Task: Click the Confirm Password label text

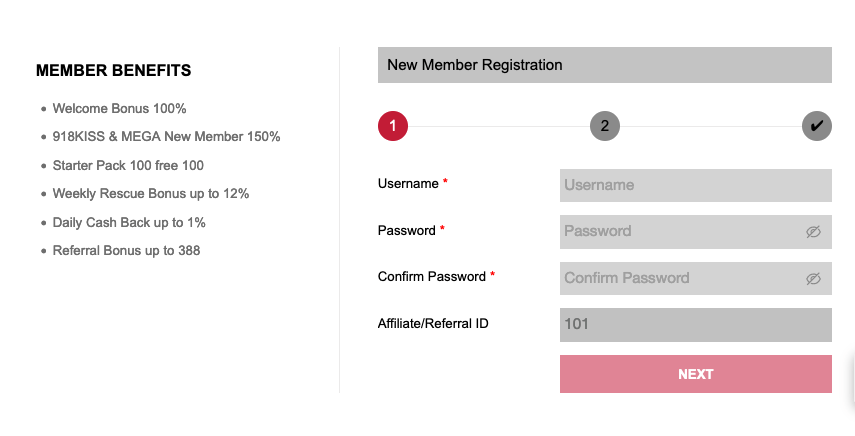Action: pyautogui.click(x=431, y=277)
